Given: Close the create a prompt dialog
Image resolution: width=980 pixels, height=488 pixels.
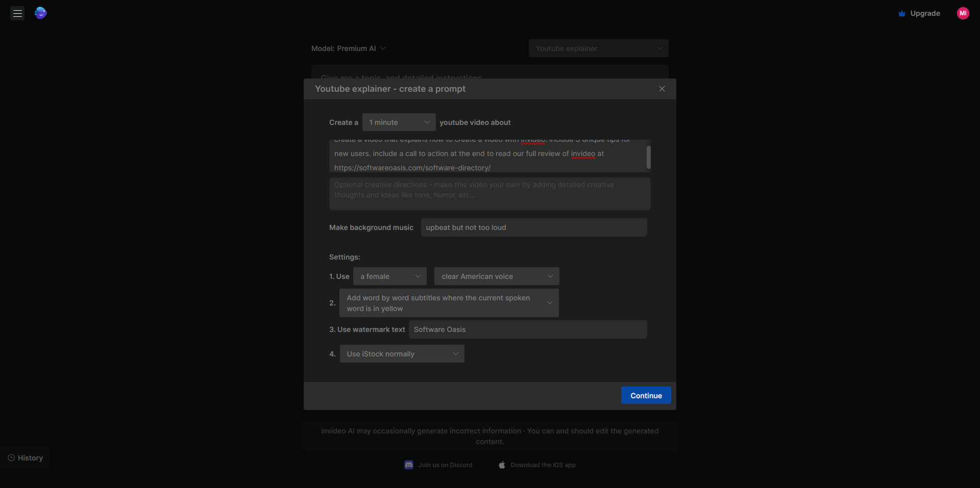Looking at the screenshot, I should pos(661,89).
